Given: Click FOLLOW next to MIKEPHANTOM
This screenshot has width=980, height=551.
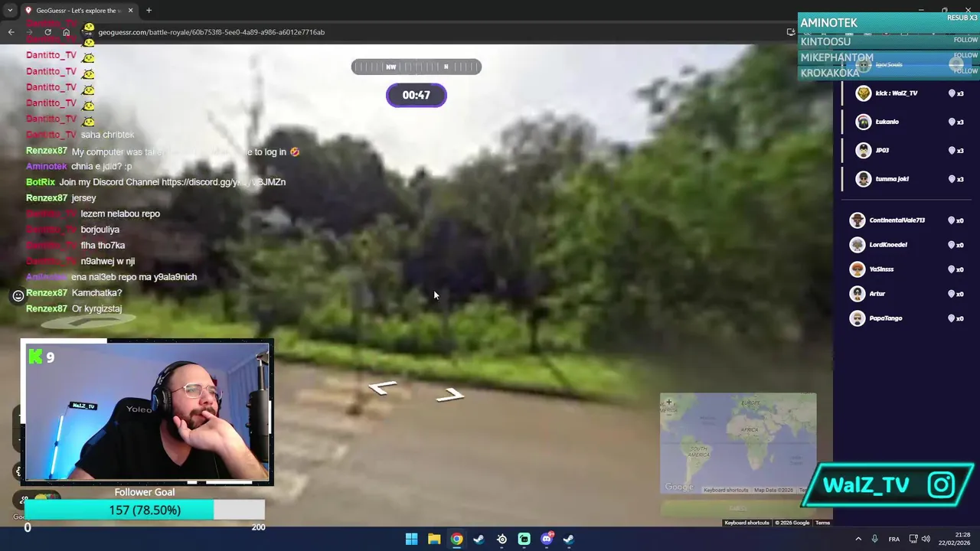Looking at the screenshot, I should (x=965, y=55).
